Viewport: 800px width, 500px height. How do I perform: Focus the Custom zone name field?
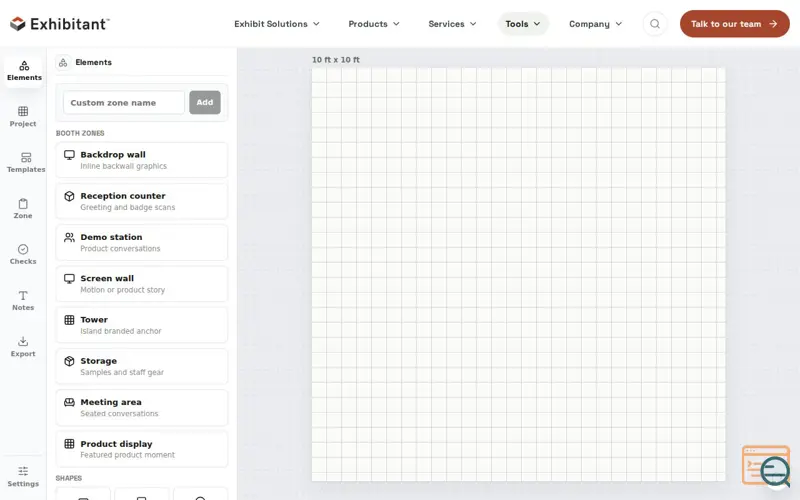(x=124, y=103)
